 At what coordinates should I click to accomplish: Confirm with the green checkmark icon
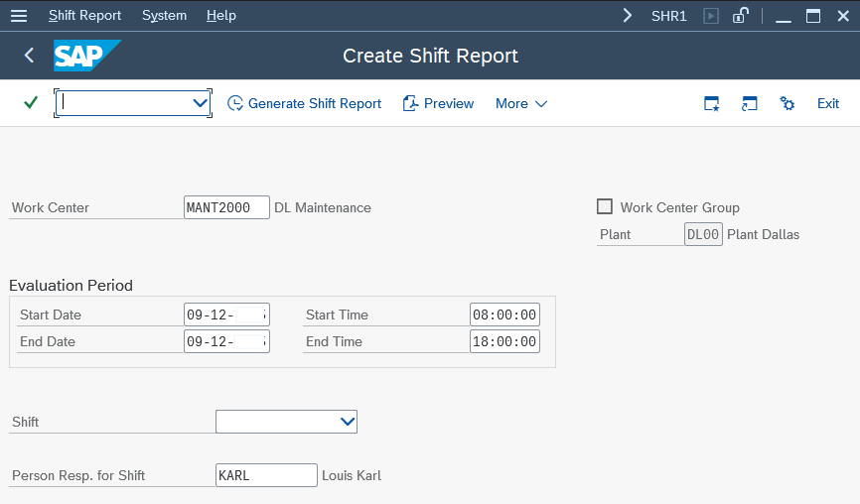point(31,102)
